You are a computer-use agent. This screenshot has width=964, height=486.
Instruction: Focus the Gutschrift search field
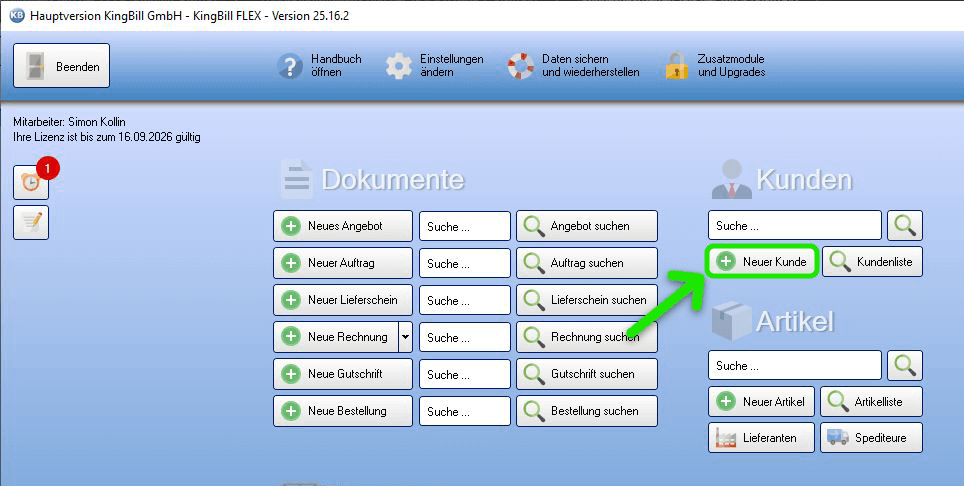(x=465, y=374)
